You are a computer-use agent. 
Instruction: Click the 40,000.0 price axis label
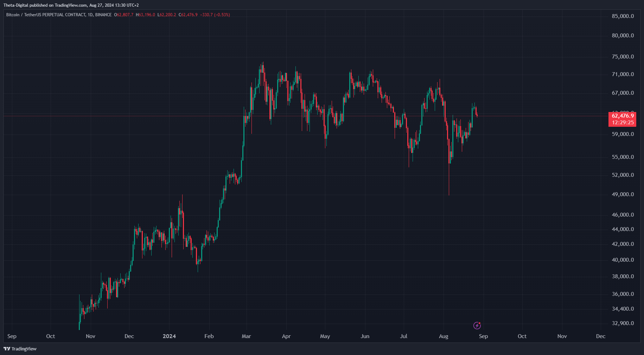pyautogui.click(x=623, y=260)
